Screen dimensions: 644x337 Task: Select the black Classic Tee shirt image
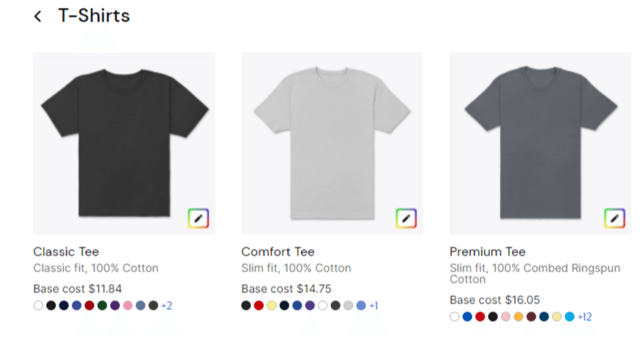click(x=124, y=143)
